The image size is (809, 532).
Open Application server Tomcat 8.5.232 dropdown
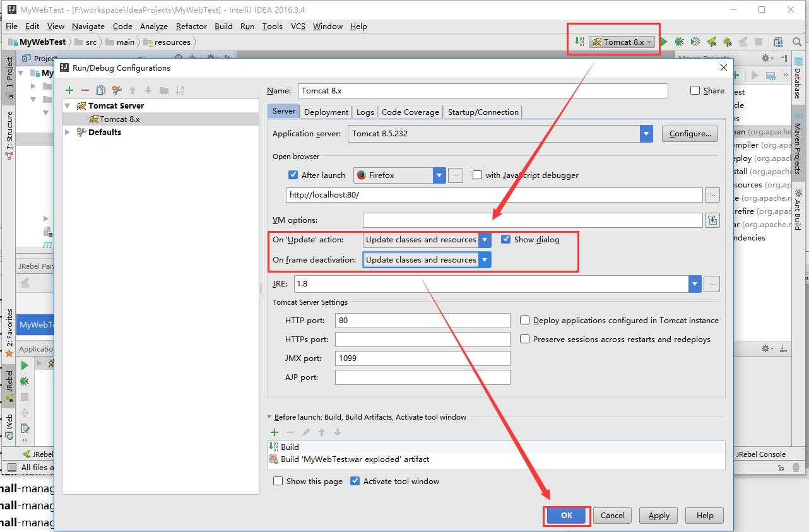pos(646,133)
